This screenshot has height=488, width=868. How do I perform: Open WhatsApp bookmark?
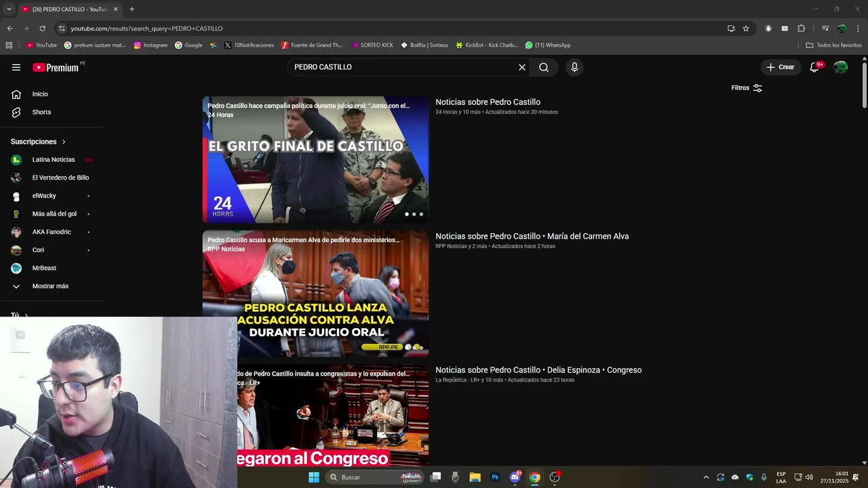pyautogui.click(x=548, y=45)
